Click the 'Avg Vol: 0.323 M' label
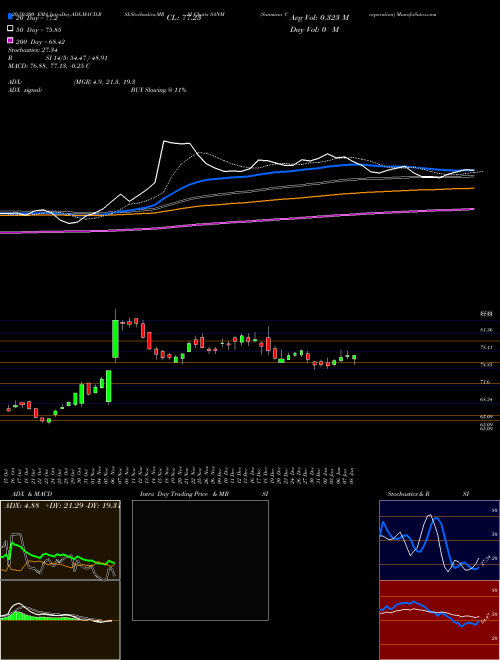Image resolution: width=500 pixels, height=660 pixels. tap(319, 18)
